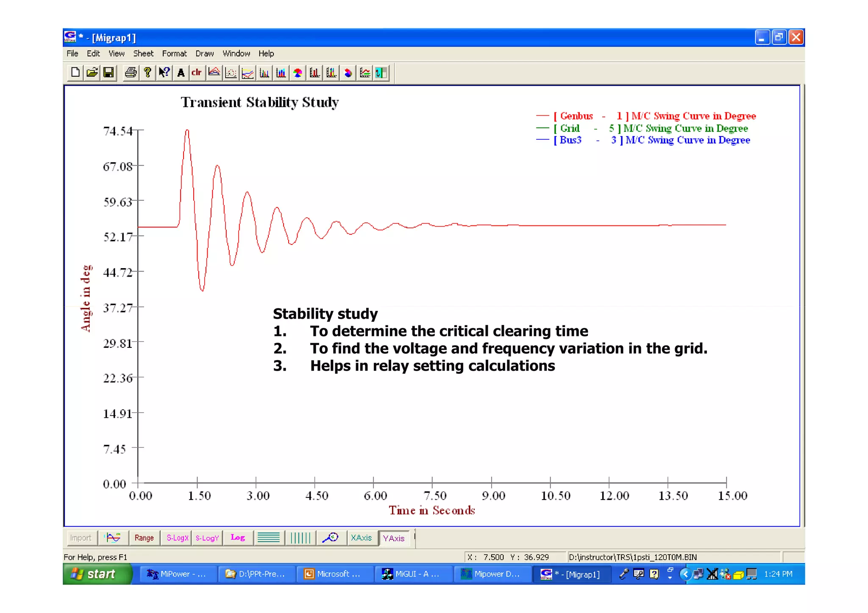Click the first peak of the red swing curve
Screen dimensions: 868x613
click(x=187, y=130)
